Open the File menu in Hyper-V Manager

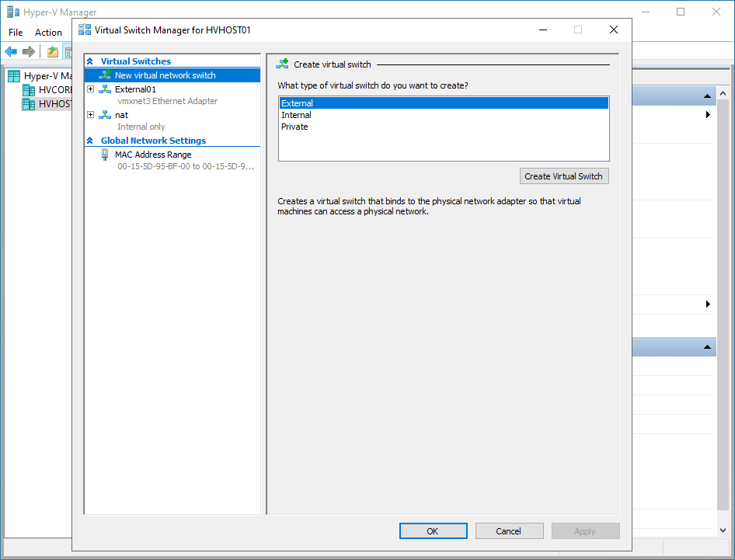click(x=16, y=33)
